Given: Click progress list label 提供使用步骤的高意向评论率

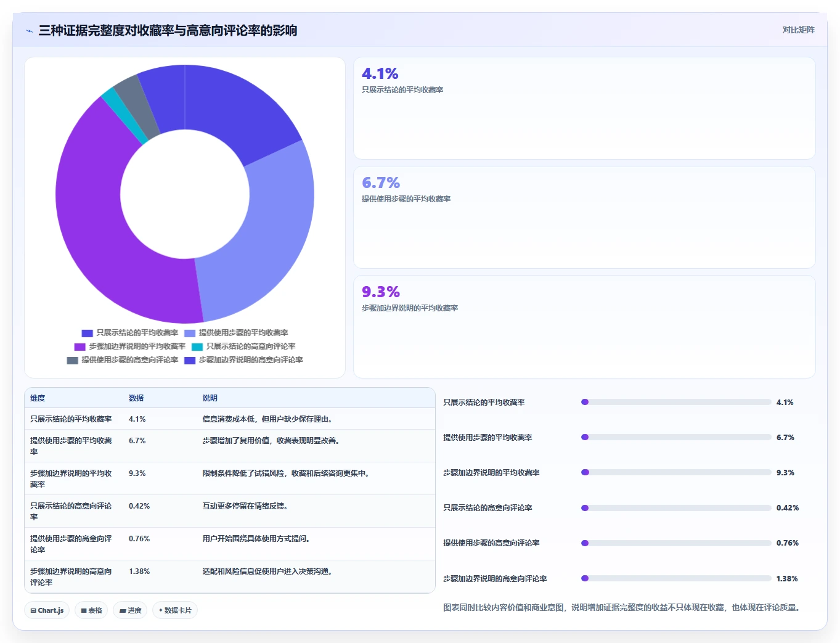Looking at the screenshot, I should [x=491, y=543].
